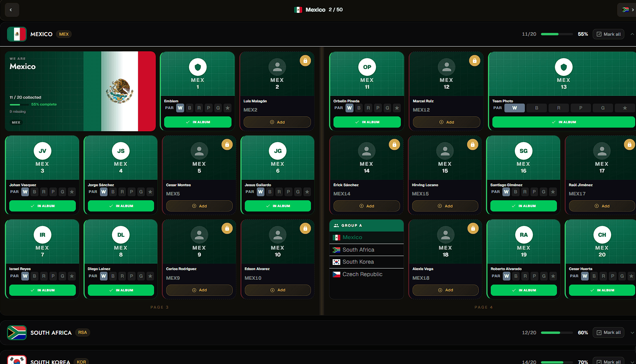Go to next team via South Africa flag arrow
Image resolution: width=636 pixels, height=364 pixels.
[628, 10]
